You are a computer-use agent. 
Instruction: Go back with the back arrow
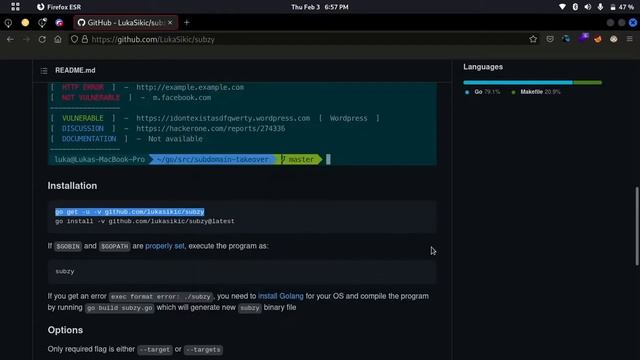tap(10, 39)
